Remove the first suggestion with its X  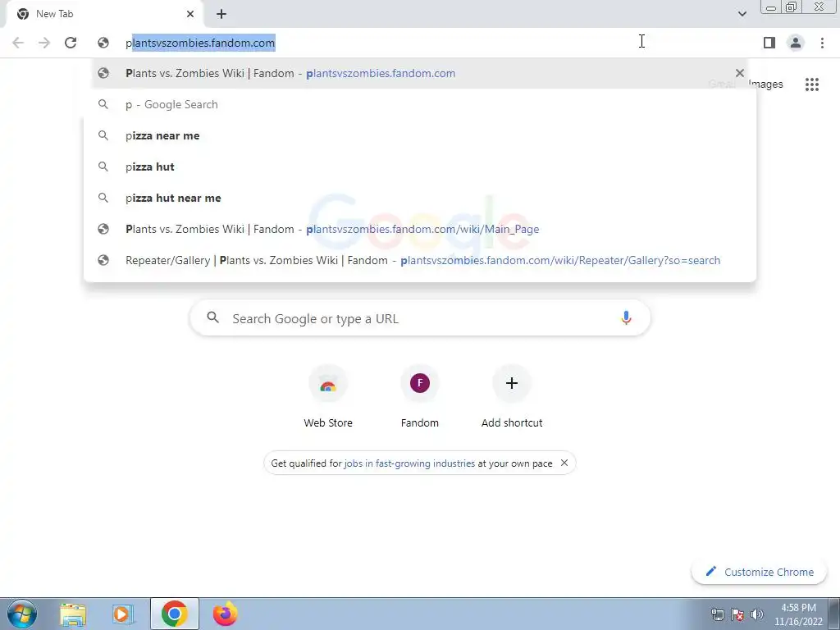(739, 73)
